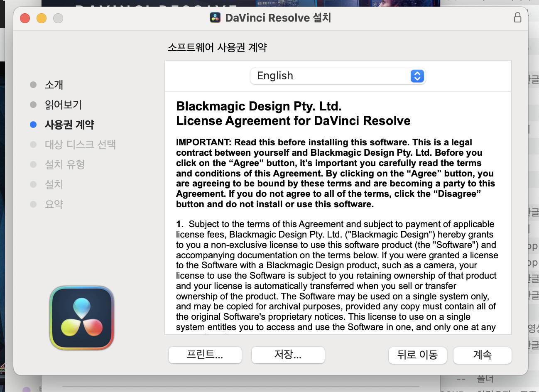This screenshot has width=539, height=392.
Task: Click the 계속 button to continue
Action: pyautogui.click(x=483, y=355)
